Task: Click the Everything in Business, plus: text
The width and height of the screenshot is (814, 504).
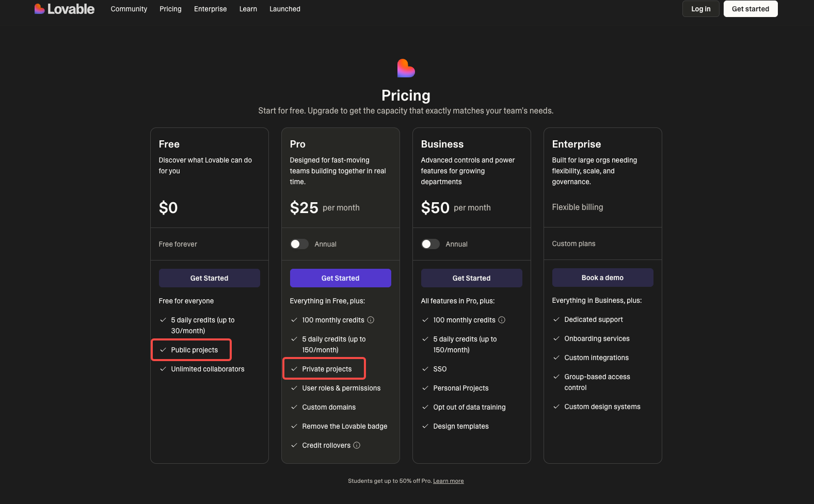Action: [x=597, y=300]
